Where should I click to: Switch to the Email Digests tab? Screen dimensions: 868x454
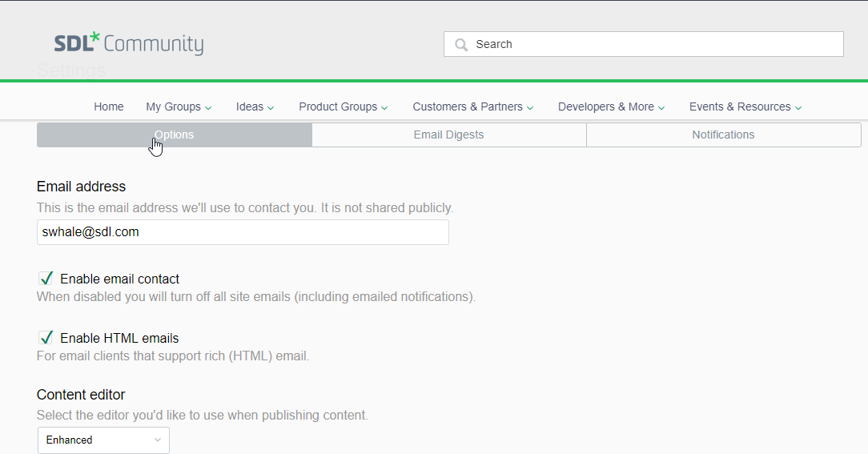pyautogui.click(x=448, y=135)
